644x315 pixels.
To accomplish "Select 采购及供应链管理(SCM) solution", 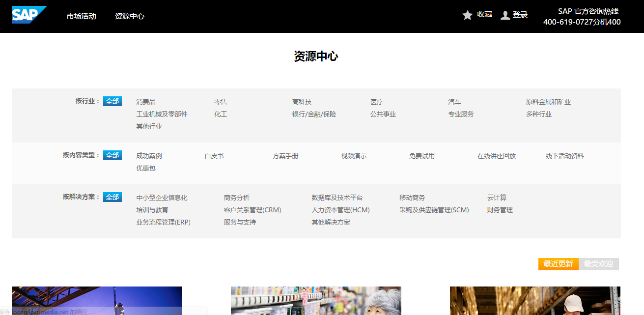I will [x=434, y=210].
